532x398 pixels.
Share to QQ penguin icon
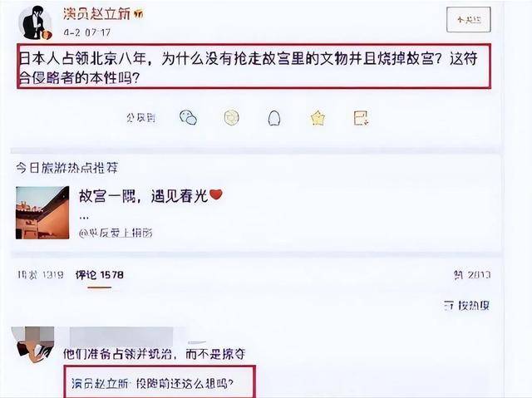(274, 118)
